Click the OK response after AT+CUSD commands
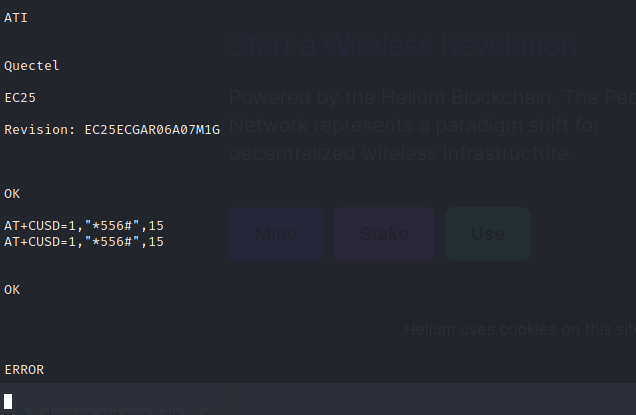636x415 pixels. pos(12,289)
